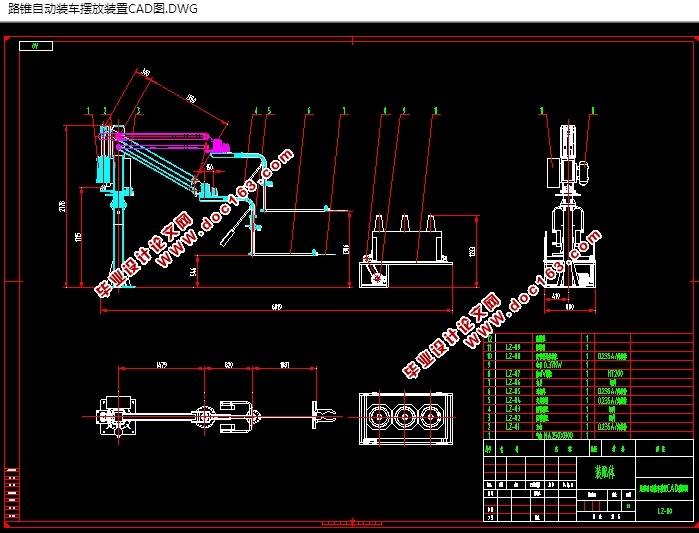Click the magenta upper arm link in side view
The image size is (699, 533).
click(163, 136)
